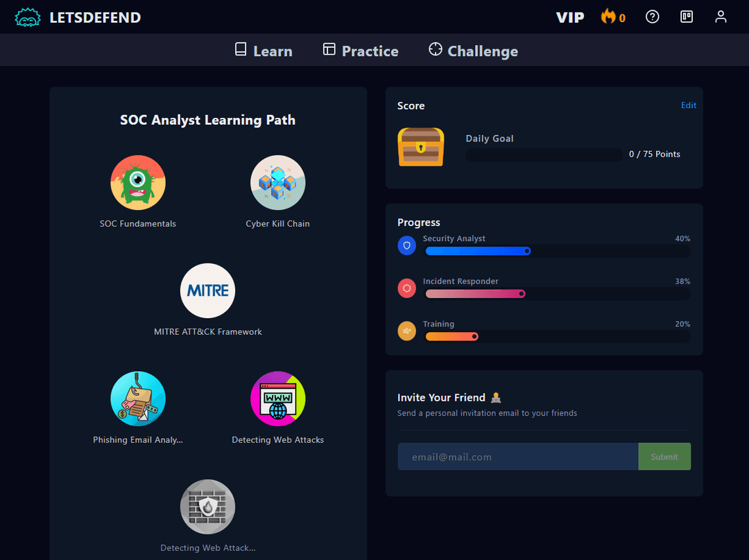Click Edit in the Score card
Image resolution: width=749 pixels, height=560 pixels.
(x=689, y=105)
